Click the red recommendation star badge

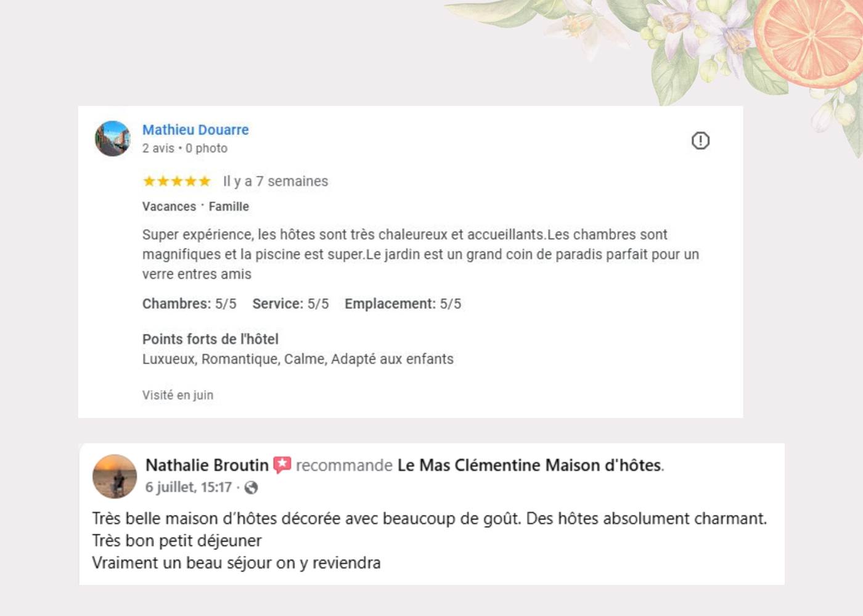[282, 464]
